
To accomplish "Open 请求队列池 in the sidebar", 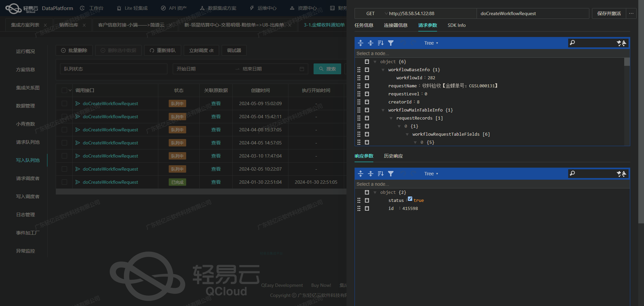I will point(28,142).
